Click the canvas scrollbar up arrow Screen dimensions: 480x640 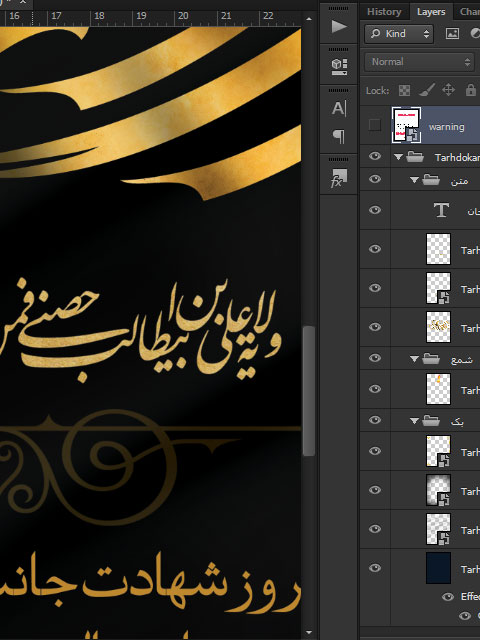pos(309,19)
